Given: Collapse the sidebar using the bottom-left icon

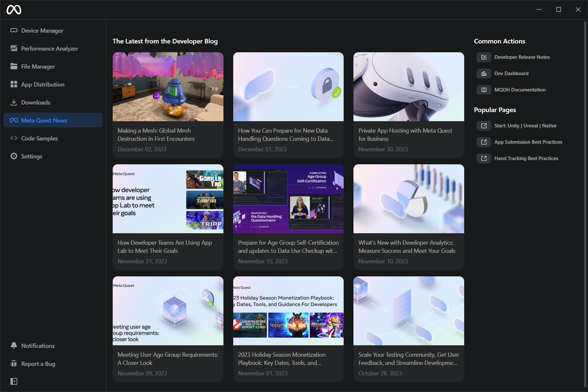Looking at the screenshot, I should pyautogui.click(x=14, y=381).
